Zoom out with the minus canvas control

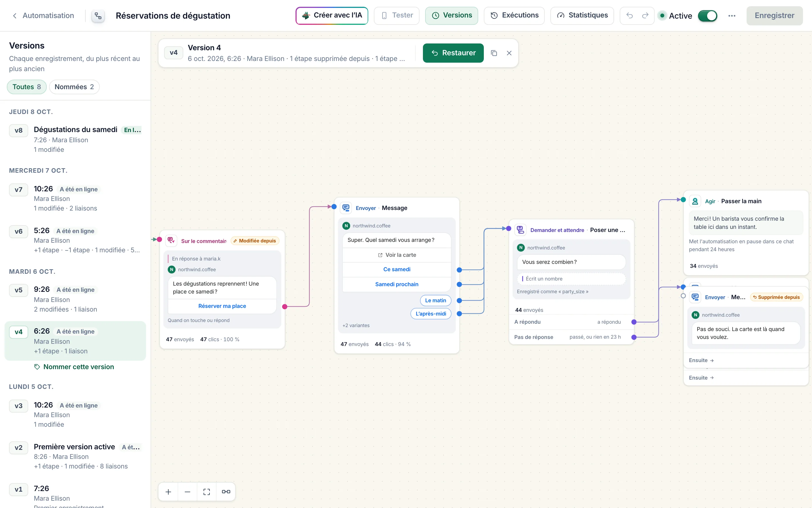click(x=187, y=492)
